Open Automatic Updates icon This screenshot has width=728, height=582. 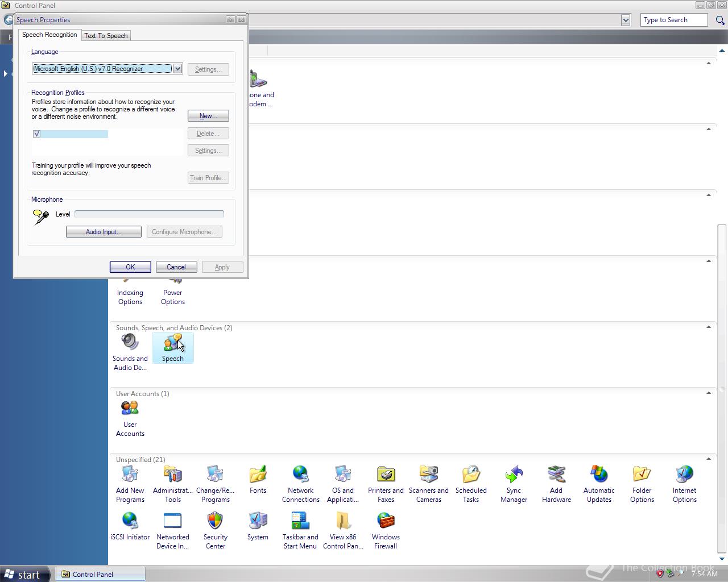[x=599, y=484]
